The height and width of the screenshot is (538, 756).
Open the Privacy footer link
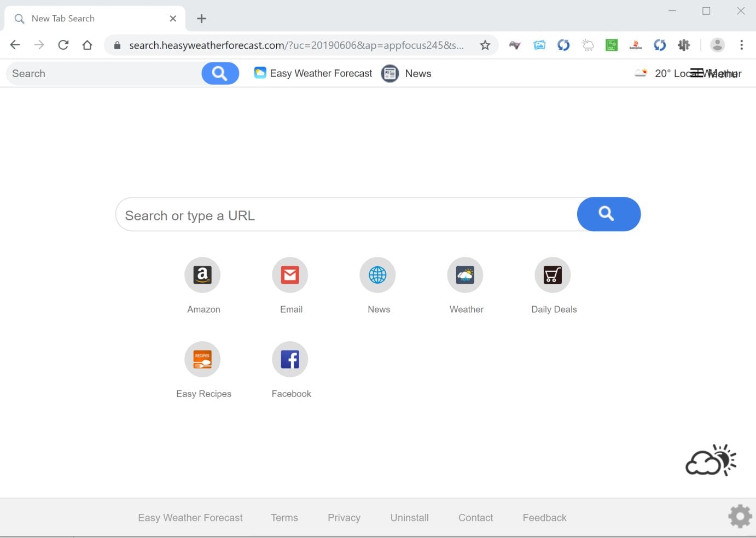point(344,518)
